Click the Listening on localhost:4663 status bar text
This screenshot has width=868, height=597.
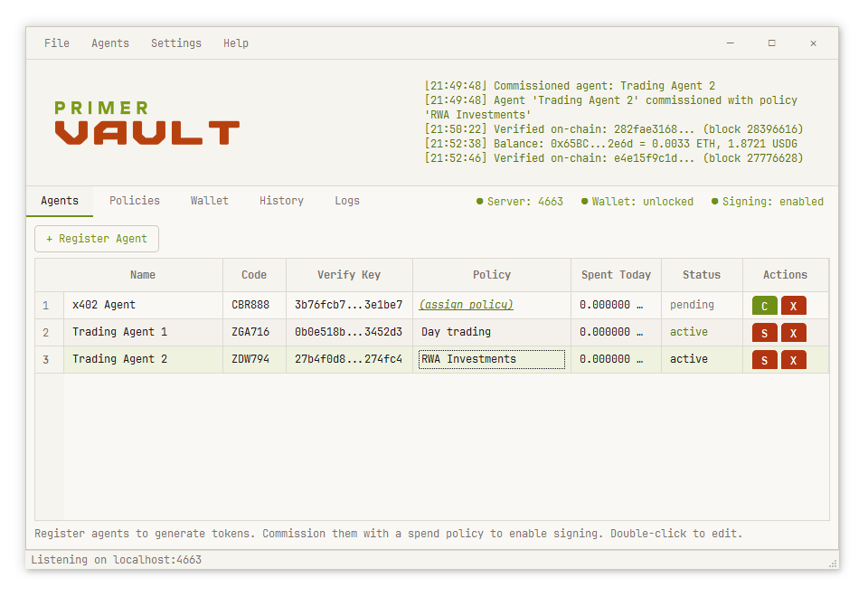coord(117,560)
